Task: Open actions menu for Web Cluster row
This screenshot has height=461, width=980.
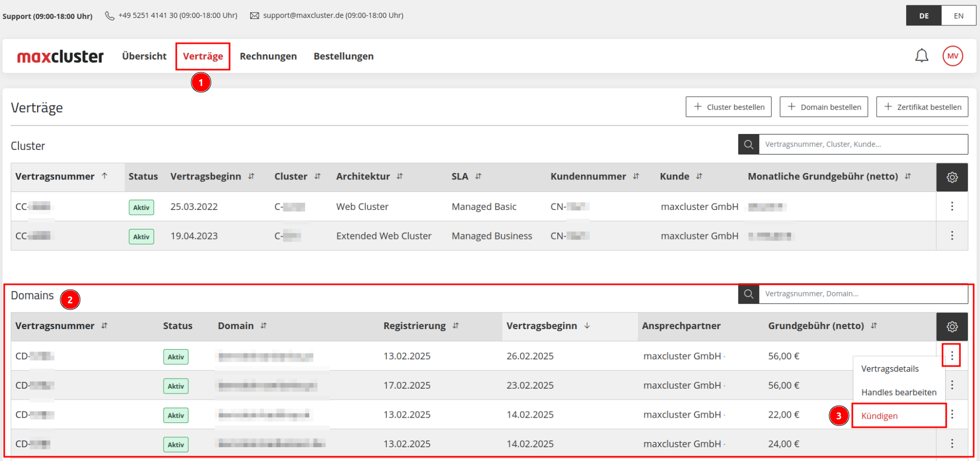Action: click(952, 206)
